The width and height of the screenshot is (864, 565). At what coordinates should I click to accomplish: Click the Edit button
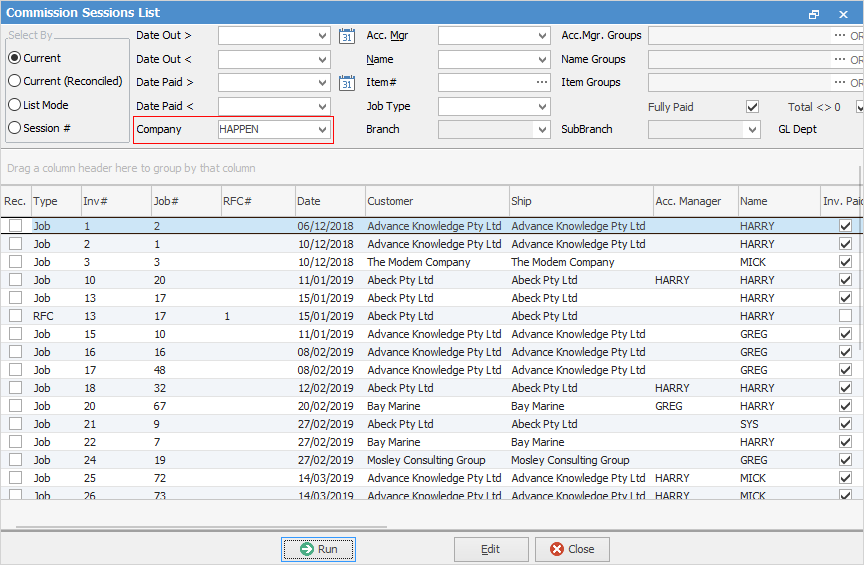(491, 549)
